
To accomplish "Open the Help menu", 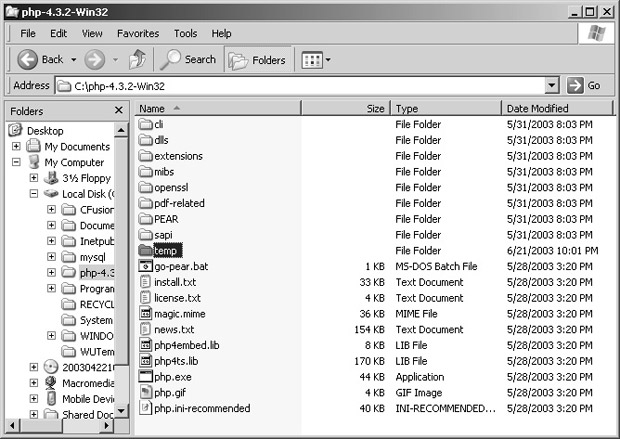I will (x=221, y=34).
